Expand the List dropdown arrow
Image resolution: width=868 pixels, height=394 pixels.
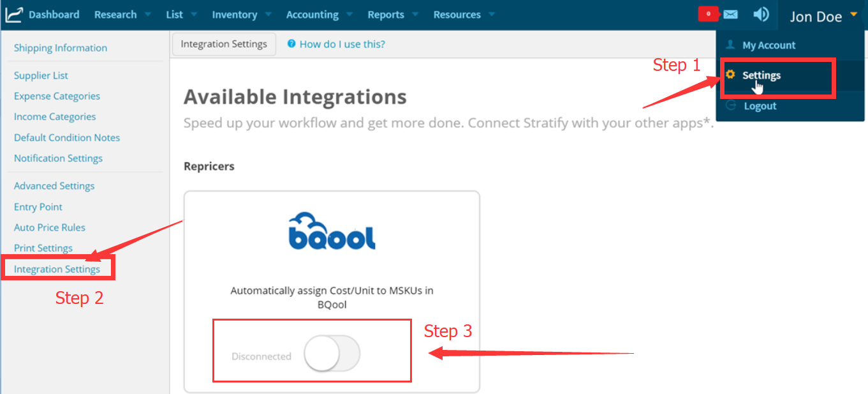[193, 15]
